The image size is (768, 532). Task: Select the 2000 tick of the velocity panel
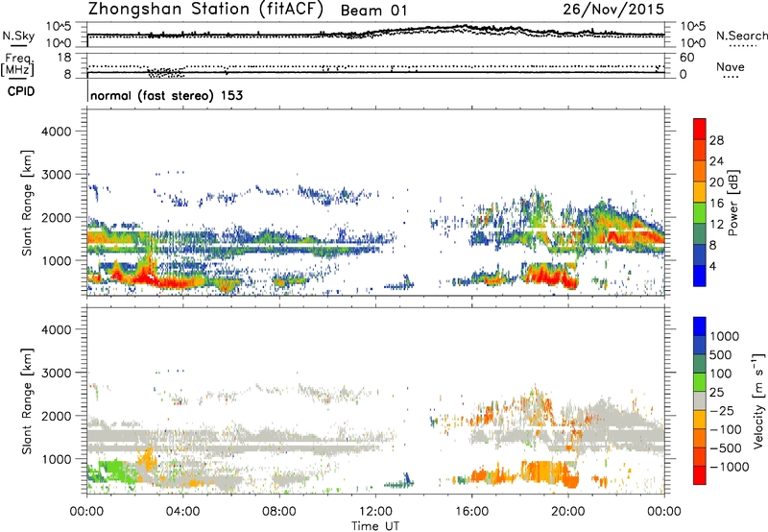click(x=56, y=416)
